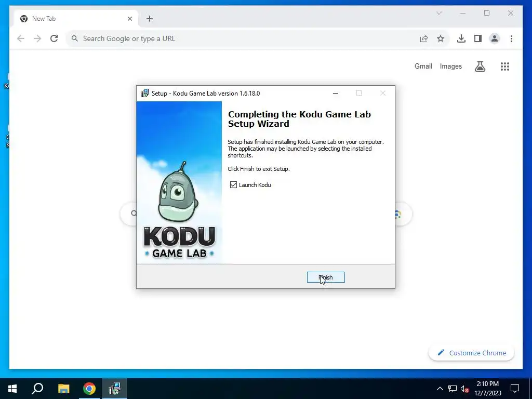Open network status tray icon
532x399 pixels.
(453, 389)
